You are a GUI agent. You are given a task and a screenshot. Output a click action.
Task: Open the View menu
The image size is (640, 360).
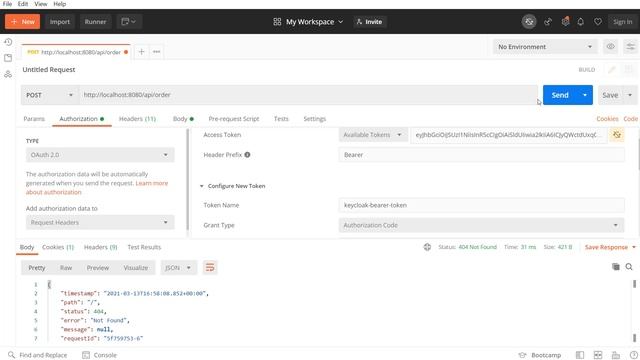click(40, 4)
